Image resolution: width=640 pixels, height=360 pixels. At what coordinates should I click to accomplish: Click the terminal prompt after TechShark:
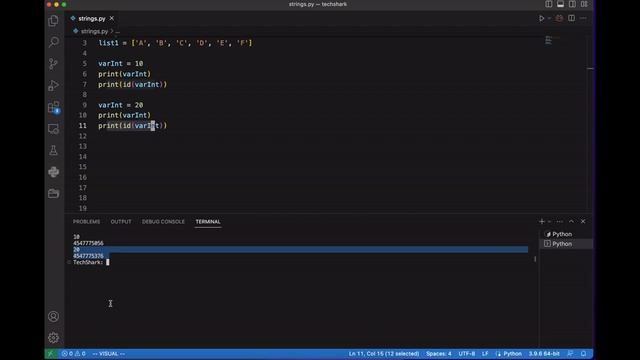coord(108,262)
